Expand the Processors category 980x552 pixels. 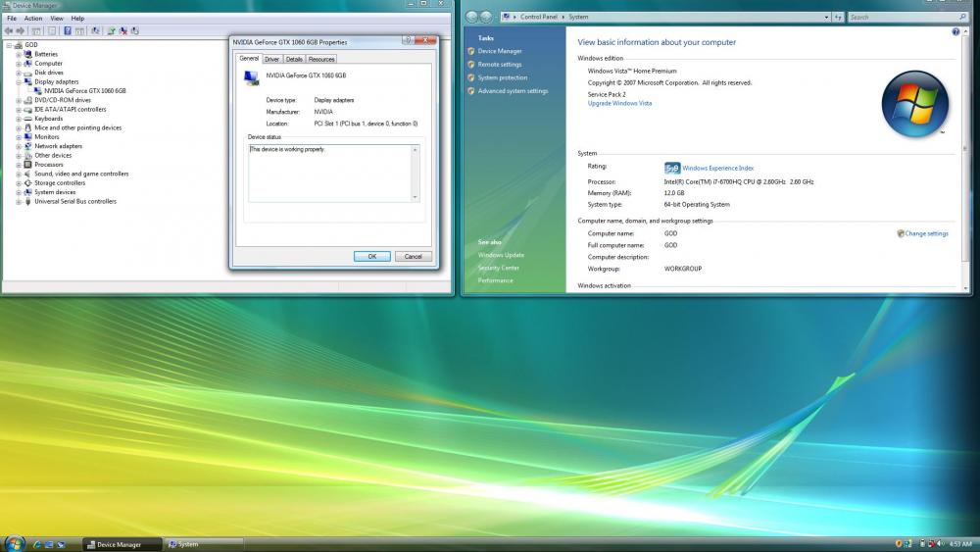click(18, 165)
